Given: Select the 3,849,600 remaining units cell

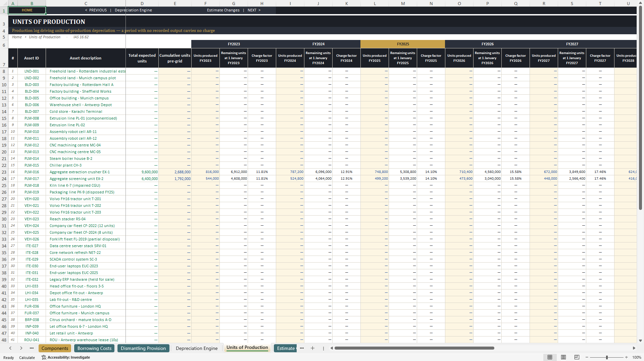Looking at the screenshot, I should pos(572,172).
